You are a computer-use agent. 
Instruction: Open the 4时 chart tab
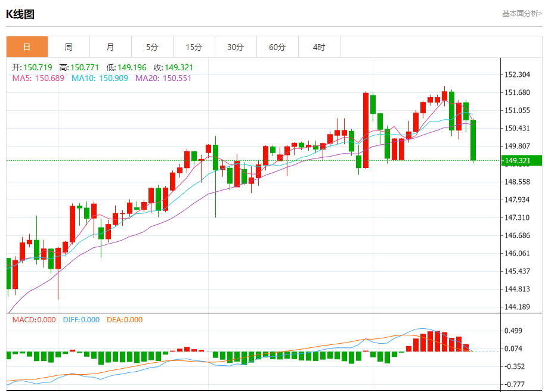click(319, 47)
